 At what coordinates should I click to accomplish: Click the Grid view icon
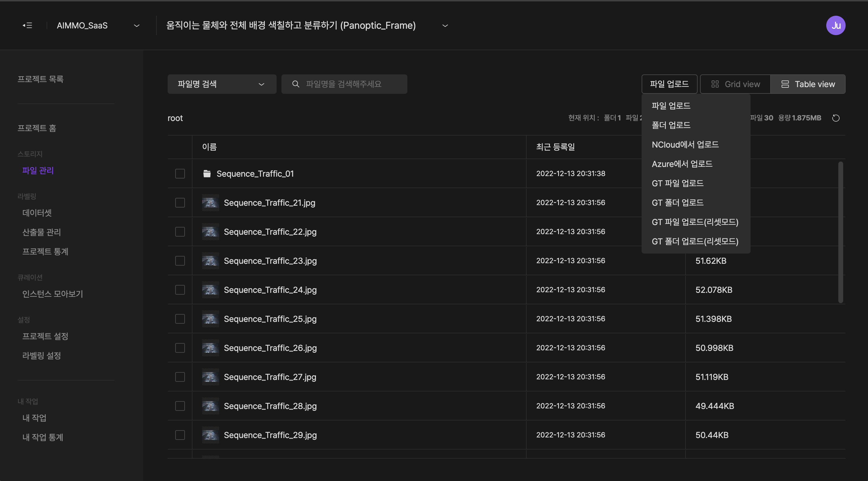[x=715, y=83]
